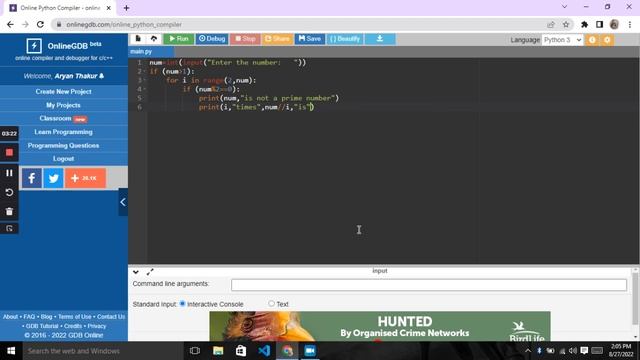Open the Blog link in the footer
The width and height of the screenshot is (640, 360).
[x=47, y=317]
